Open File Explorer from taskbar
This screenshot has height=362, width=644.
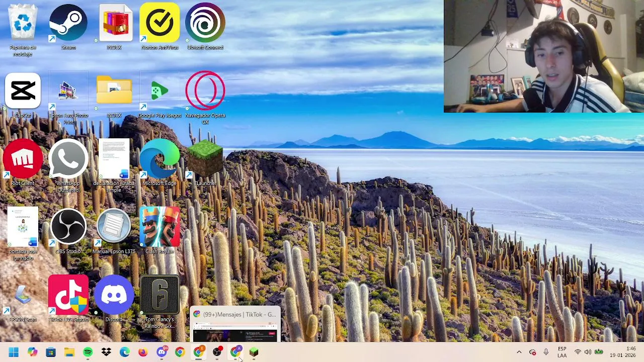coord(69,352)
